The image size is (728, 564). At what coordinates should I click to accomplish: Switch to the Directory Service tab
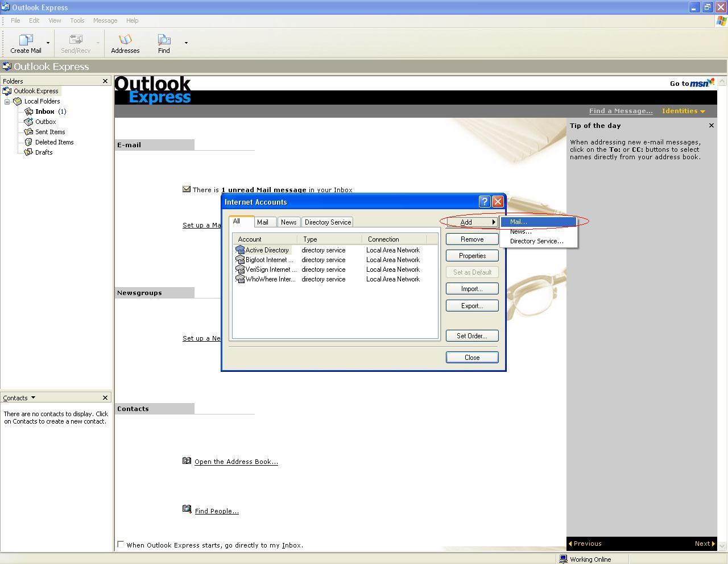point(328,222)
